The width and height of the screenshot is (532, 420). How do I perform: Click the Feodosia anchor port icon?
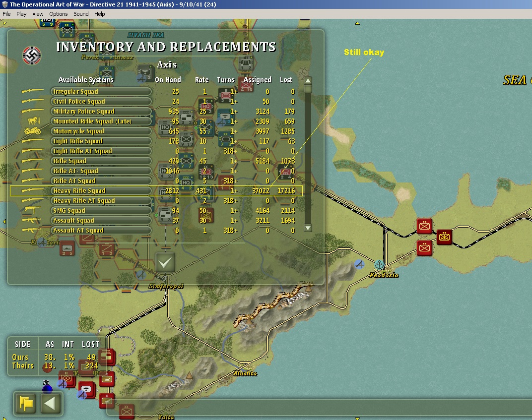pos(379,264)
